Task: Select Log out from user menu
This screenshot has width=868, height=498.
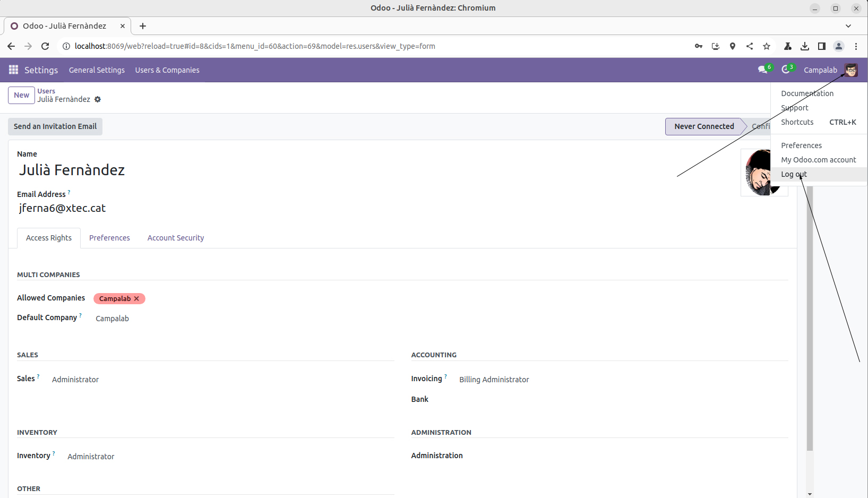Action: pyautogui.click(x=794, y=174)
